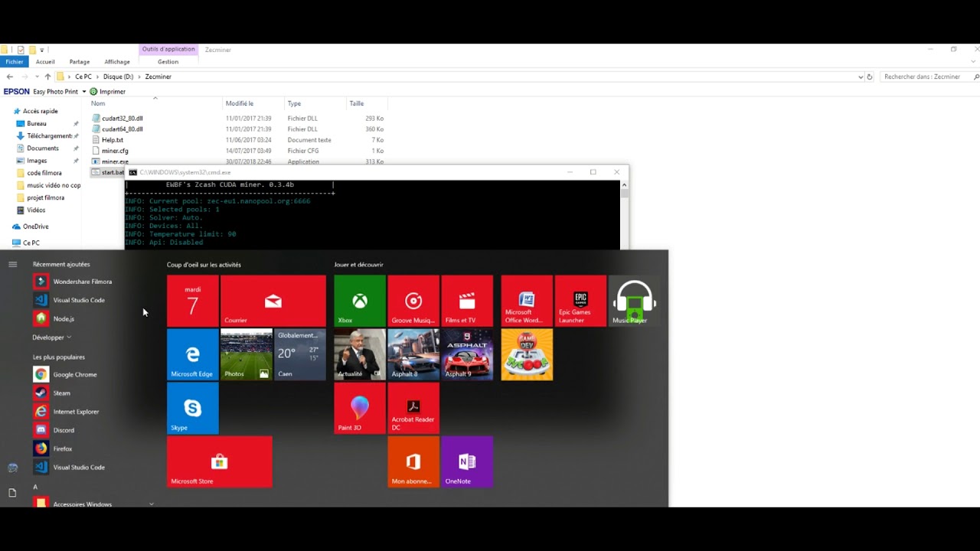The height and width of the screenshot is (551, 980).
Task: Open Wondershare Filmora from recently added
Action: [73, 282]
